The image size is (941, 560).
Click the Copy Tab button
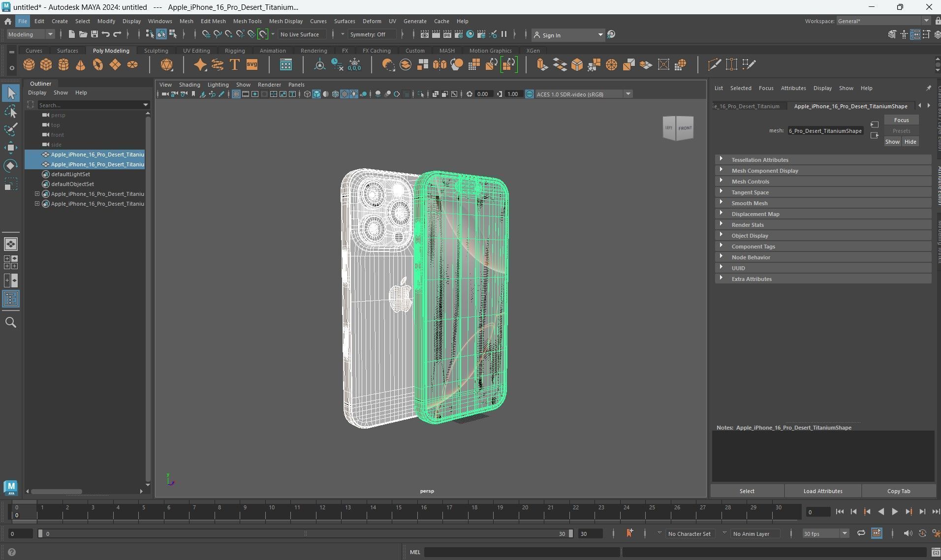click(x=899, y=491)
